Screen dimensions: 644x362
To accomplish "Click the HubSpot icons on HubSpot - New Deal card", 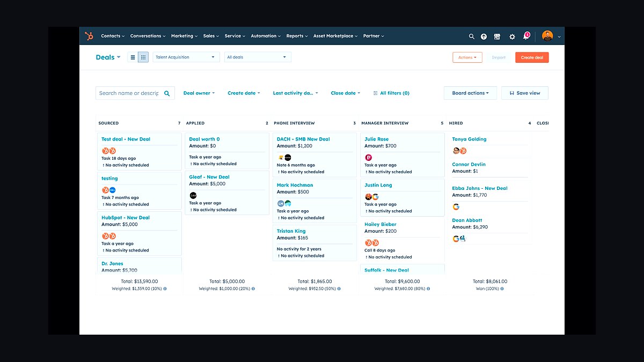I will (x=109, y=236).
